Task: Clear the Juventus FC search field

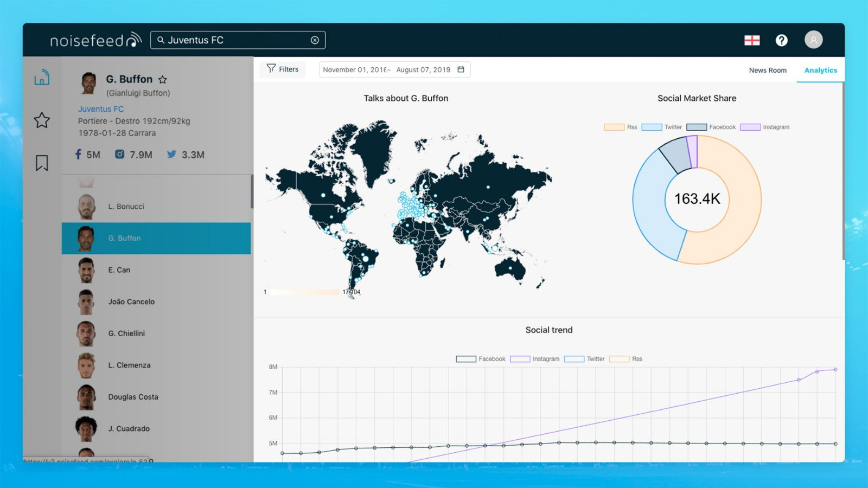Action: [x=315, y=40]
